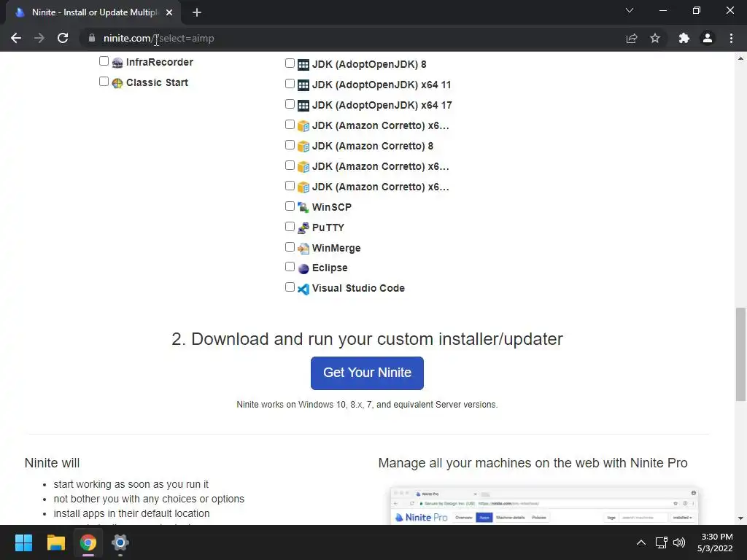Image resolution: width=747 pixels, height=560 pixels.
Task: Click the address bar URL field
Action: click(x=352, y=38)
